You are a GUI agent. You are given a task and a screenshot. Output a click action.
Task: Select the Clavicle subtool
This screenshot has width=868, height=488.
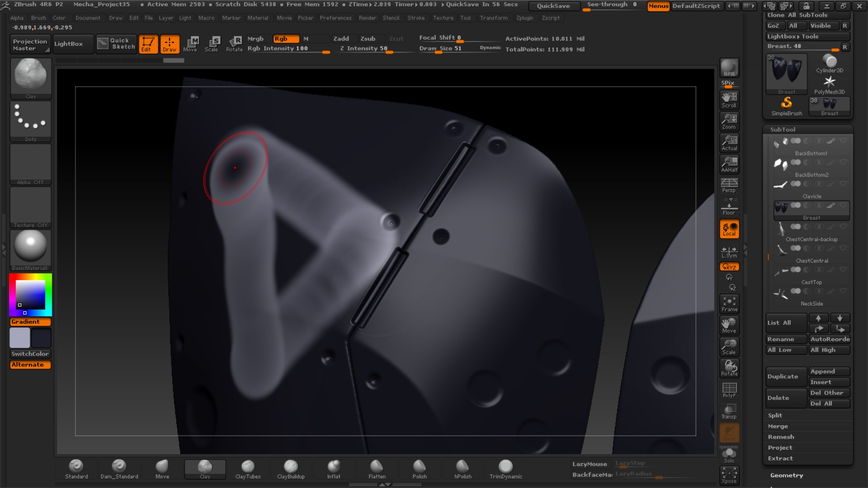click(811, 189)
